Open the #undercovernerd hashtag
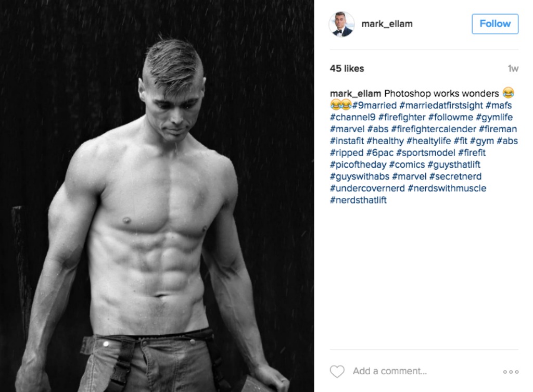The height and width of the screenshot is (392, 533). pyautogui.click(x=367, y=188)
